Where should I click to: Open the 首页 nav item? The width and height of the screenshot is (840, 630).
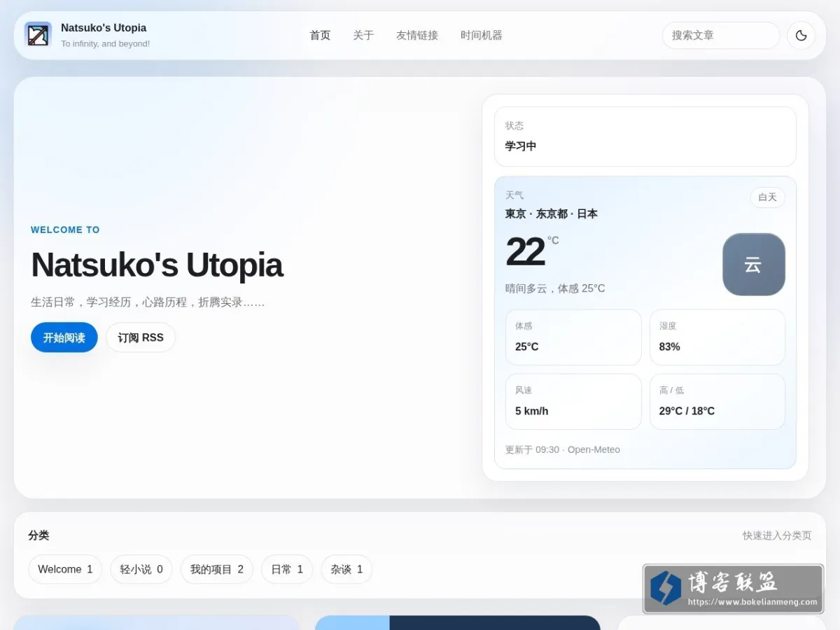pos(320,35)
